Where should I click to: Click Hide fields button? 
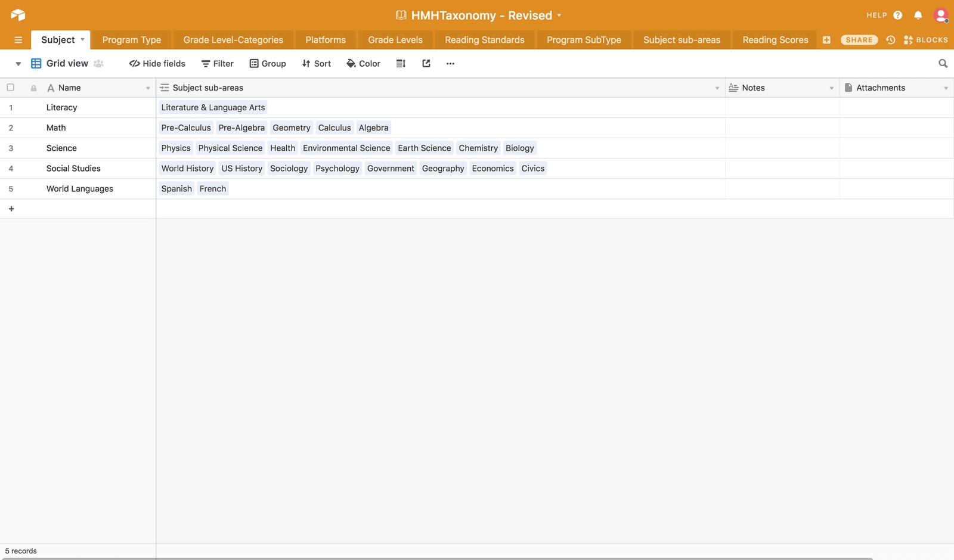pyautogui.click(x=157, y=64)
